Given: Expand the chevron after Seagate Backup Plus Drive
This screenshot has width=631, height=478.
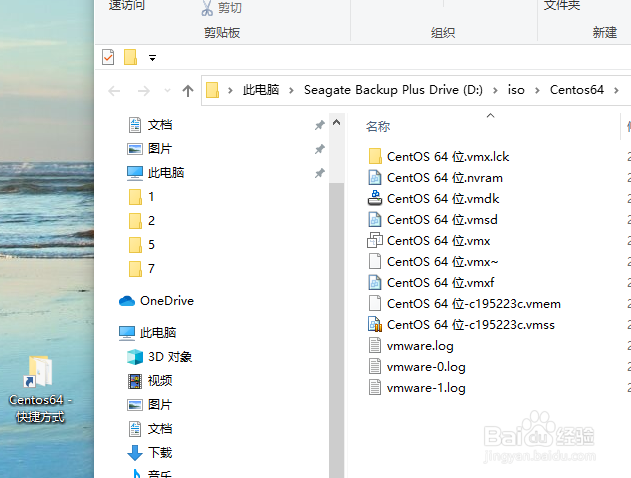Looking at the screenshot, I should [x=495, y=90].
